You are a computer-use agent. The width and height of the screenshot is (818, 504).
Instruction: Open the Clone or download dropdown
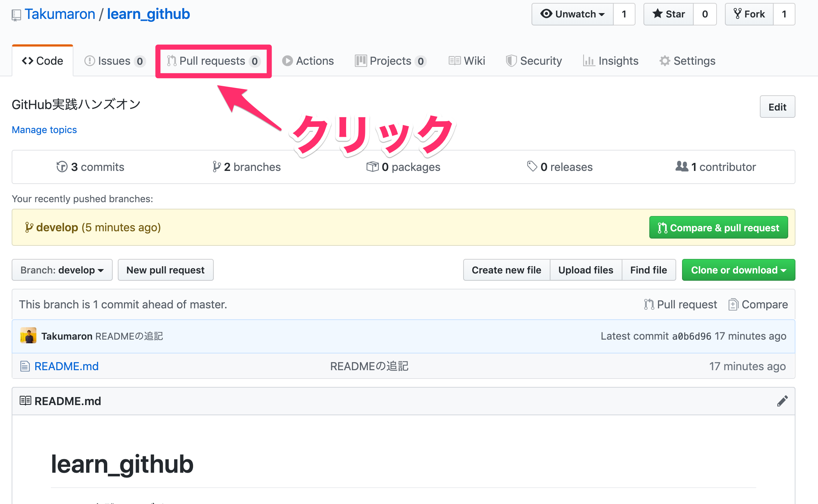[x=738, y=270]
